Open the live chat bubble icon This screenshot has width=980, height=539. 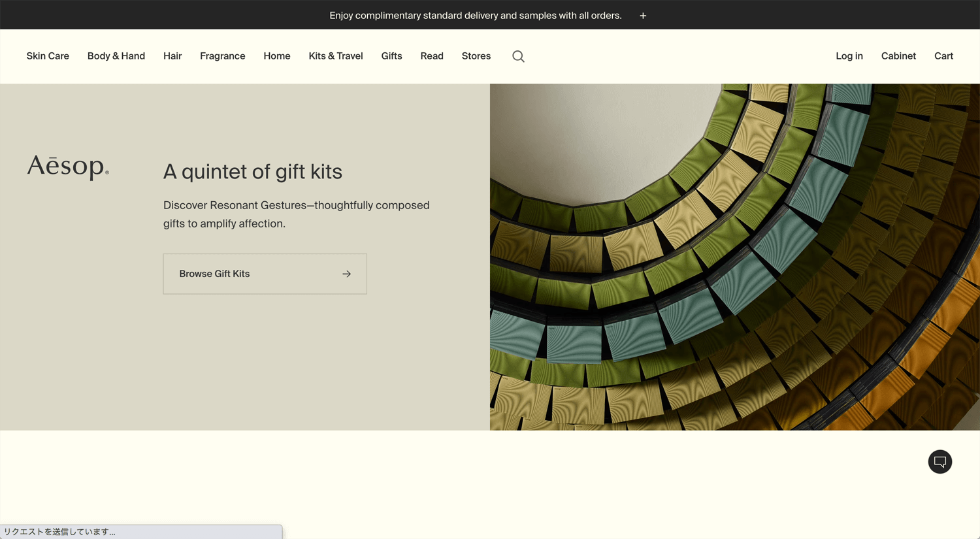(x=939, y=462)
